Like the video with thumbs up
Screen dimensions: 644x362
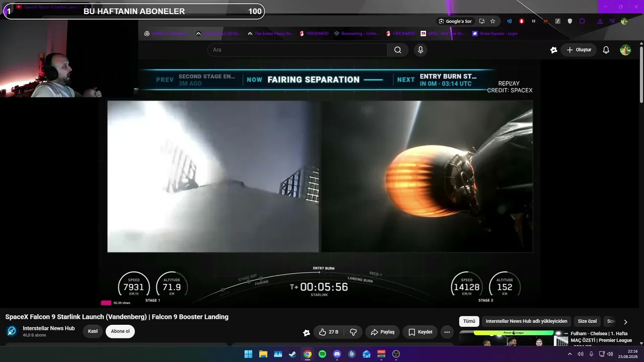point(329,332)
